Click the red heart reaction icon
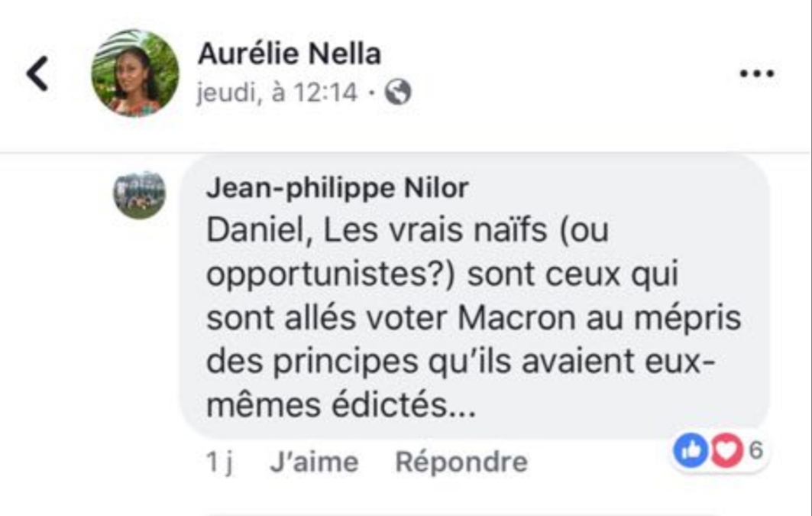Viewport: 812px width, 516px height. click(726, 449)
